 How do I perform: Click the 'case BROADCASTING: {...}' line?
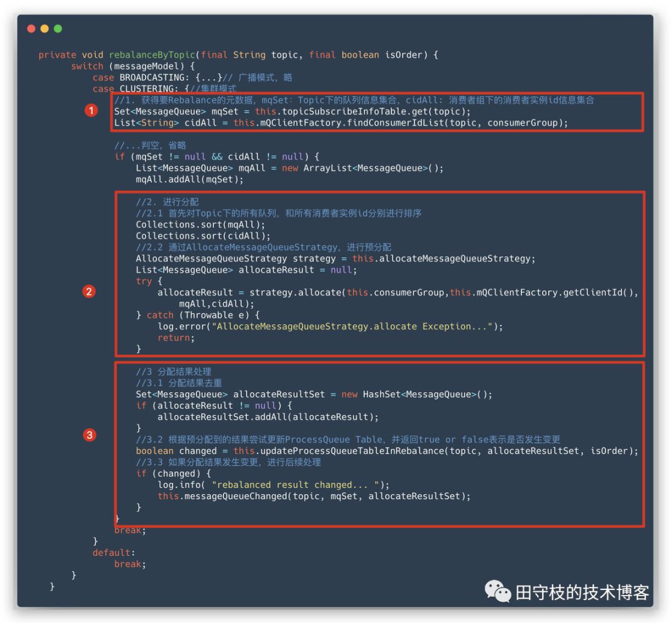[192, 78]
